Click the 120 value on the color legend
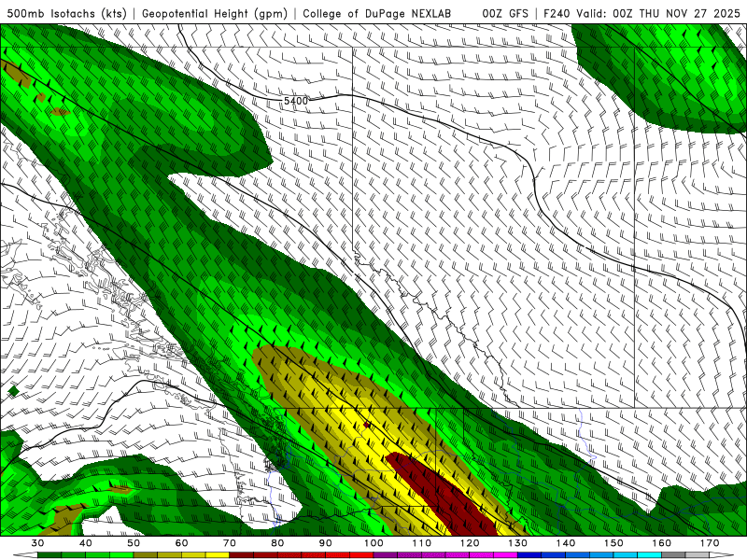 pyautogui.click(x=470, y=543)
